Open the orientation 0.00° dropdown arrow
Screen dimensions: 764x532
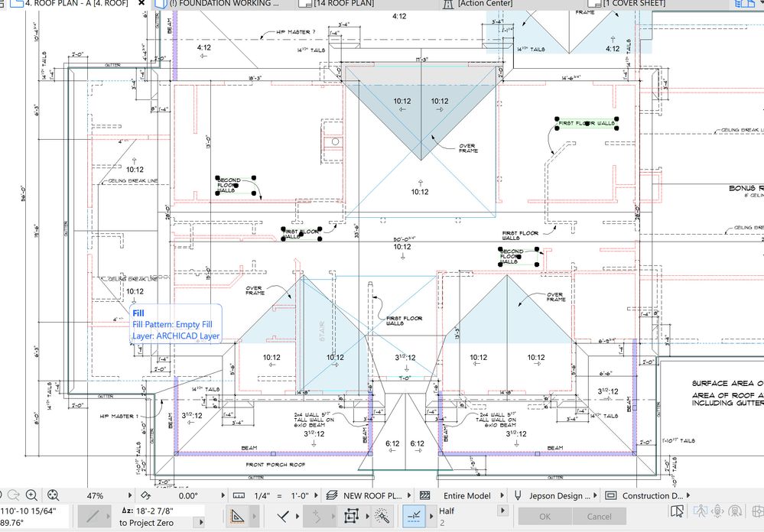(223, 495)
